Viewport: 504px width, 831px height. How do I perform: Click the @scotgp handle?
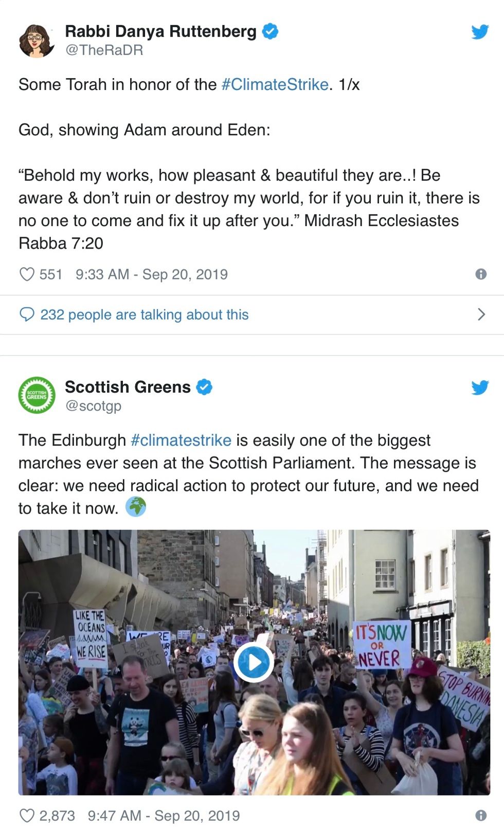click(93, 406)
